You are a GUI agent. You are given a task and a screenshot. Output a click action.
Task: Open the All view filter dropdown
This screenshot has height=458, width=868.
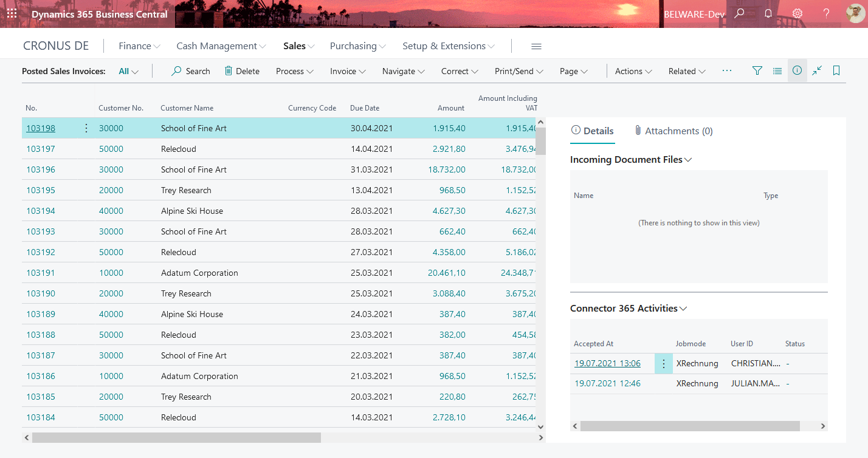tap(129, 71)
